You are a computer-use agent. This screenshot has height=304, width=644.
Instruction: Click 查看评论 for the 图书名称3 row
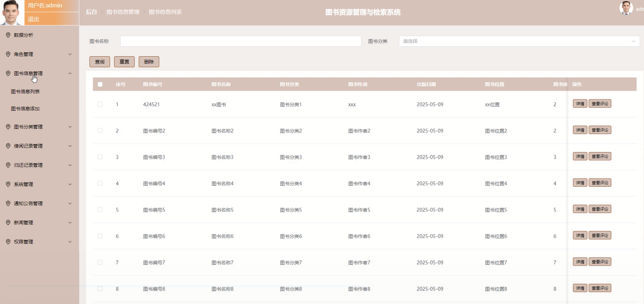(600, 156)
